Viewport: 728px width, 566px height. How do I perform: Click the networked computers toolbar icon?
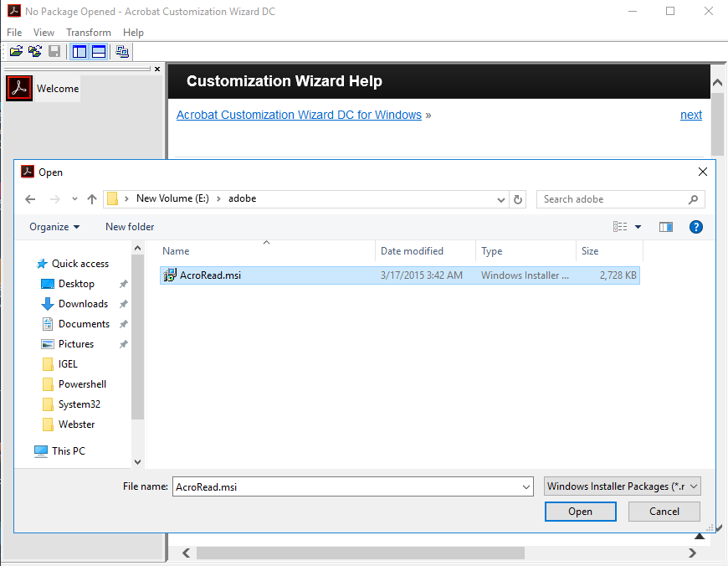pyautogui.click(x=122, y=52)
